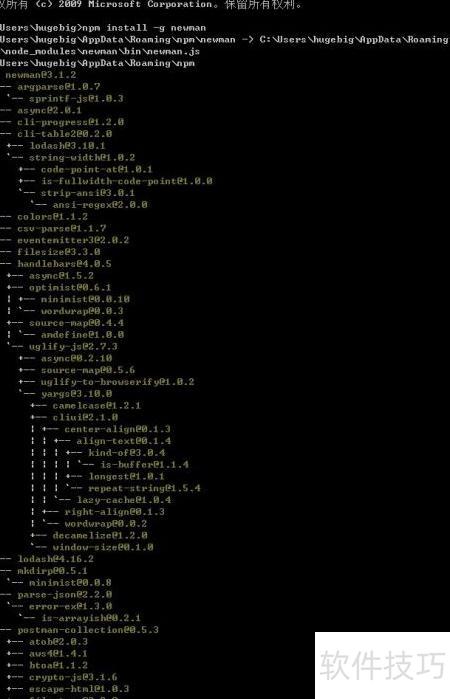Select the sprintf-js@1.0.3 line
The width and height of the screenshot is (450, 699).
coord(76,99)
